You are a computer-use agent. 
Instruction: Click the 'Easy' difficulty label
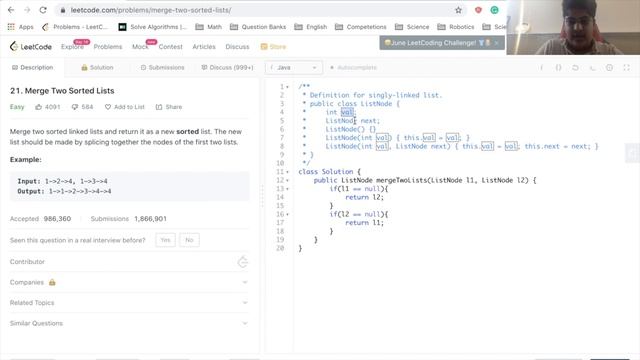click(x=17, y=107)
